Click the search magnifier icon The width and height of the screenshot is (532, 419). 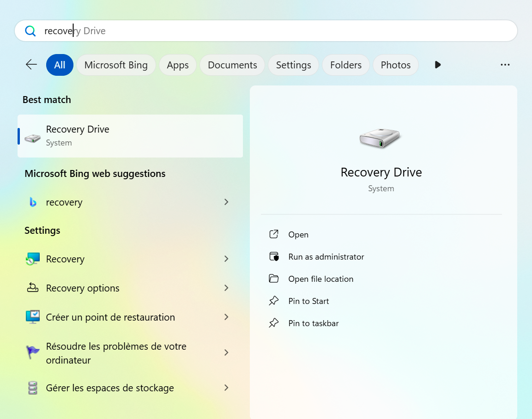click(30, 31)
